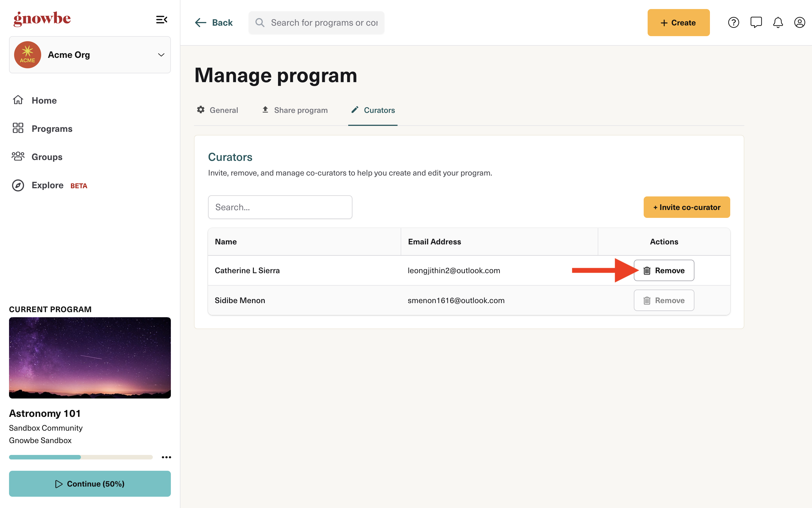
Task: Open Explore BETA in the sidebar
Action: [x=59, y=185]
